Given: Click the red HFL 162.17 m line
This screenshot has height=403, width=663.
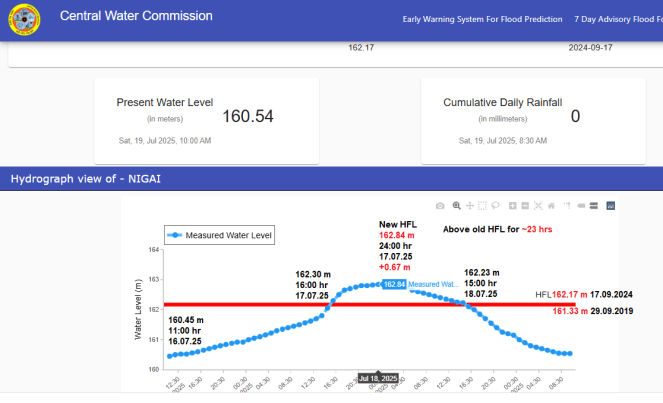Looking at the screenshot, I should [250, 304].
